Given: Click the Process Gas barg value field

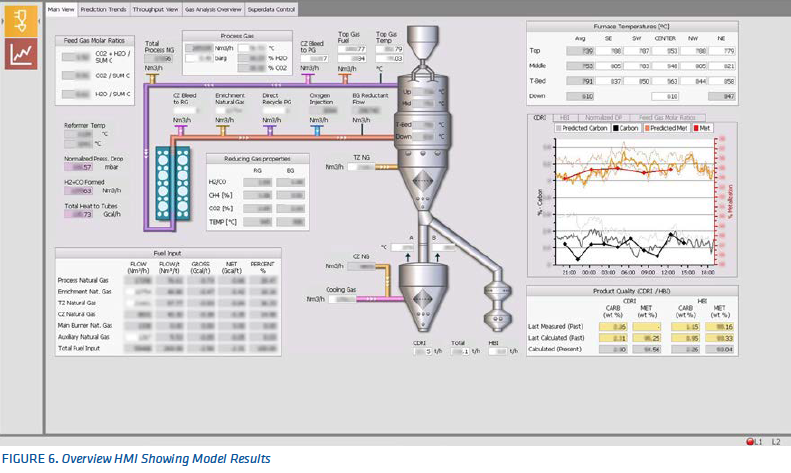Looking at the screenshot, I should (199, 58).
